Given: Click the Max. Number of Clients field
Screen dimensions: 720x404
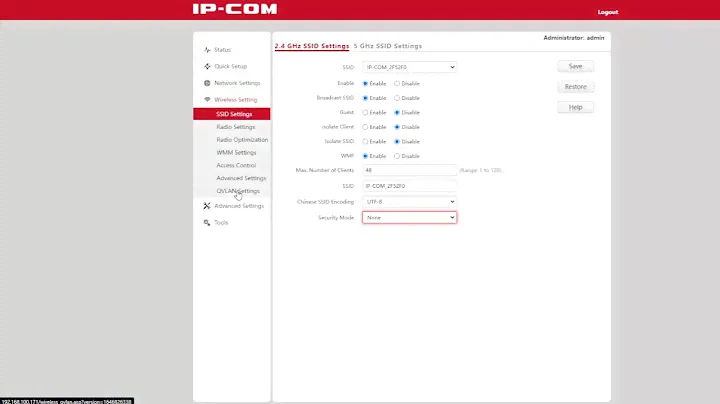Looking at the screenshot, I should tap(409, 171).
